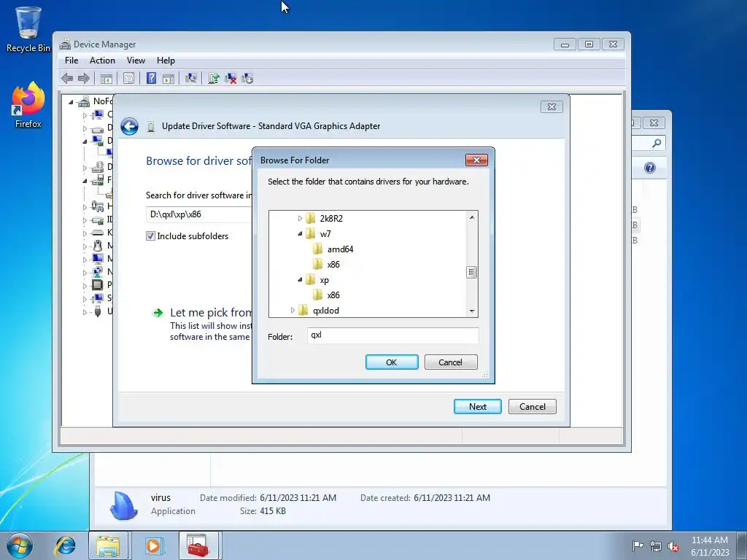The width and height of the screenshot is (747, 560).
Task: Click the Uninstall device toolbar icon with red X
Action: coord(231,79)
